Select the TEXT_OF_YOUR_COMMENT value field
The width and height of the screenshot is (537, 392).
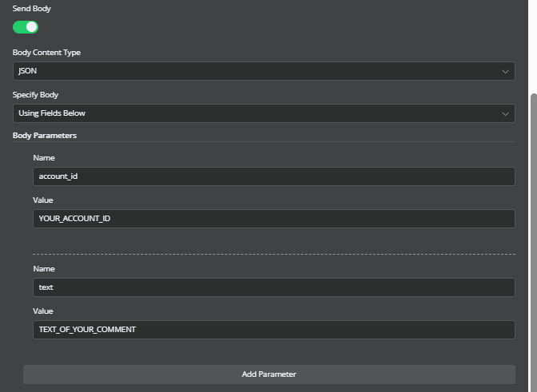273,330
